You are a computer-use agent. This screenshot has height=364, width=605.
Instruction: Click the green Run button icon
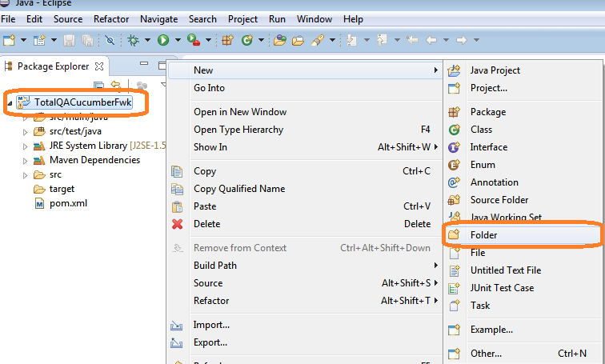pyautogui.click(x=163, y=40)
